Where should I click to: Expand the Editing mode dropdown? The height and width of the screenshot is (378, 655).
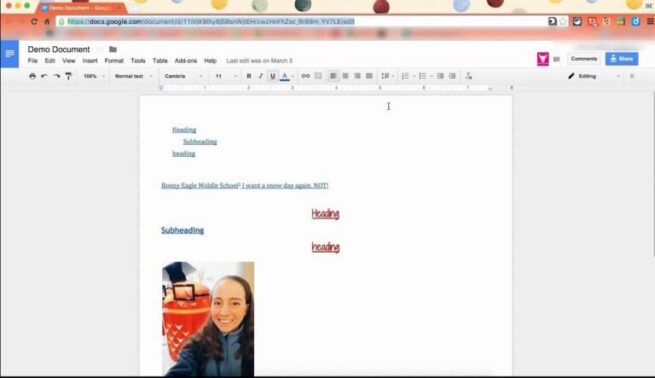coord(594,76)
